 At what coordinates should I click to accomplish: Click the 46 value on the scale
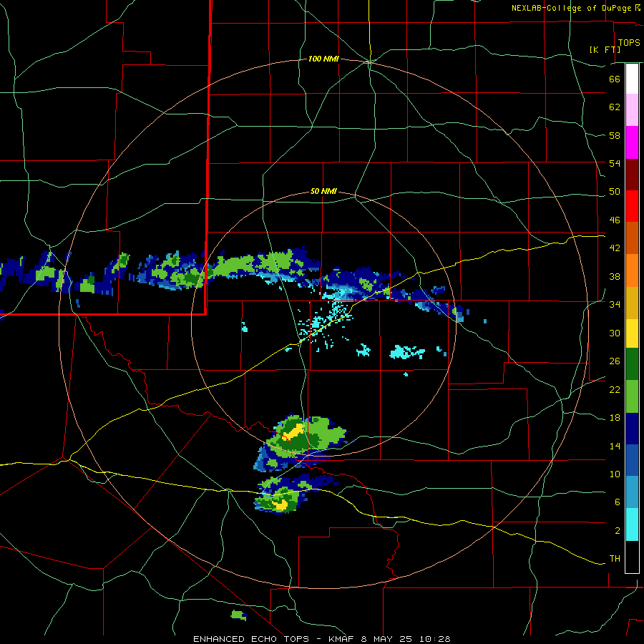coord(615,220)
